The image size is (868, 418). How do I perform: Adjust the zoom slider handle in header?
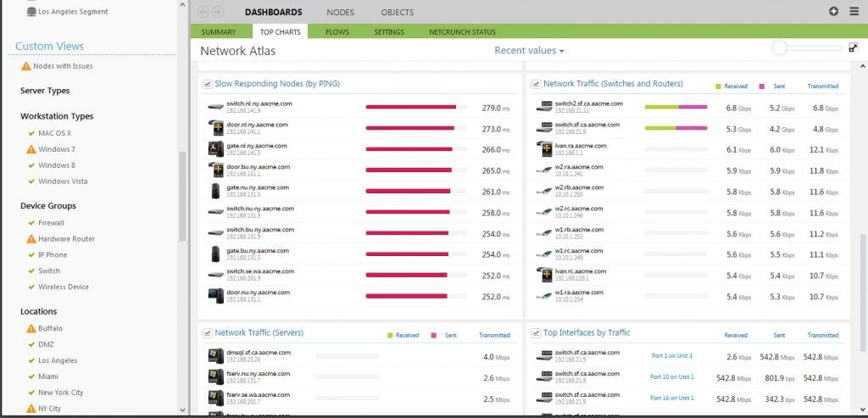click(780, 48)
